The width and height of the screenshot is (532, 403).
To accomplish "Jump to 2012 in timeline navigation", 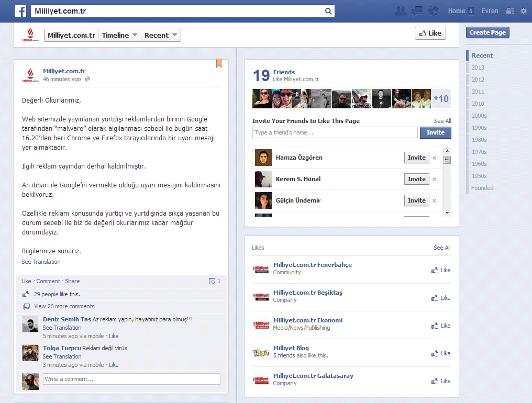I will click(x=478, y=80).
